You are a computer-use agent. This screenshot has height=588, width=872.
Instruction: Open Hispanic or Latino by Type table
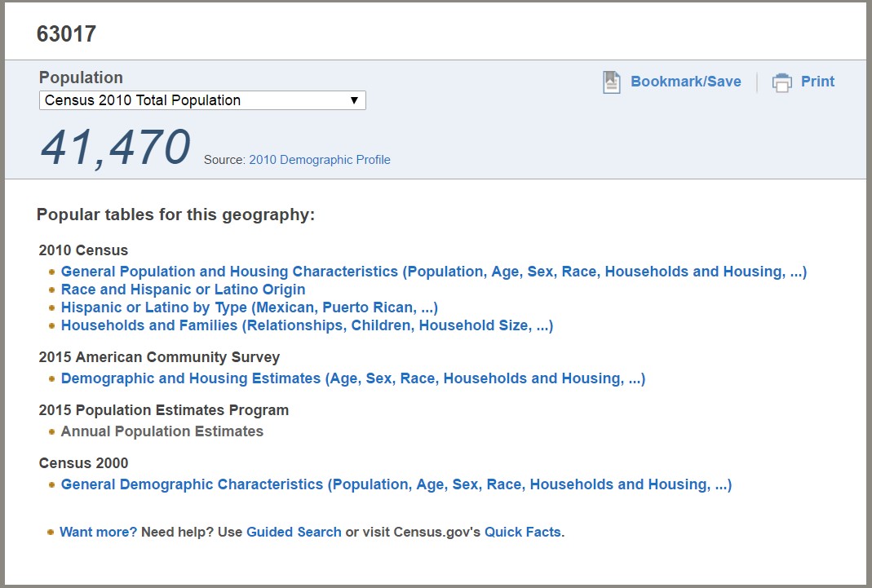249,307
